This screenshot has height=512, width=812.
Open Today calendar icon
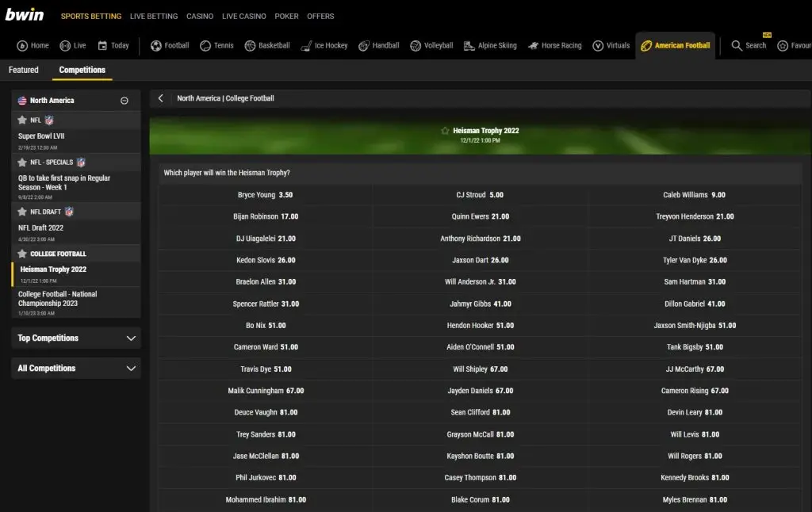point(102,45)
